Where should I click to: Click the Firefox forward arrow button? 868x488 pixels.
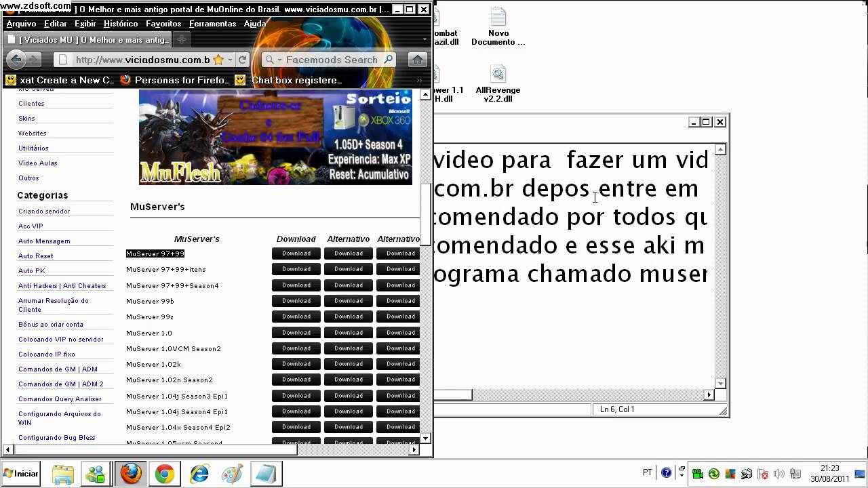pyautogui.click(x=34, y=60)
